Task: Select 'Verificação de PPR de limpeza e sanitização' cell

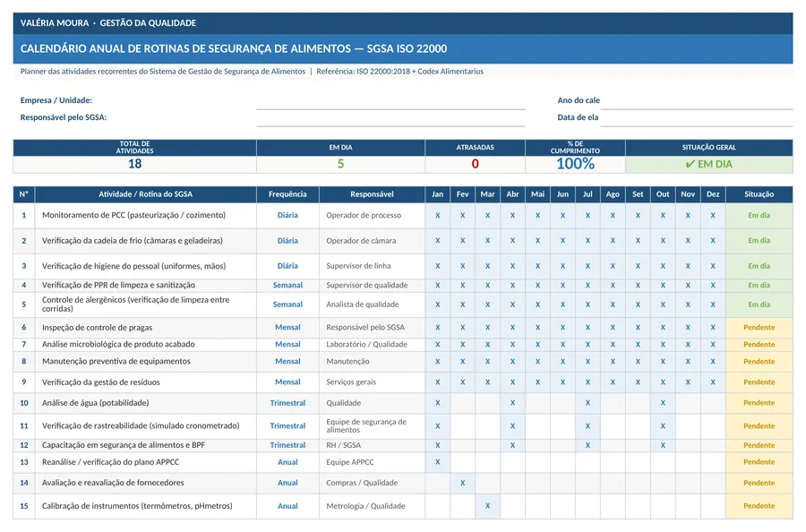Action: [x=145, y=286]
